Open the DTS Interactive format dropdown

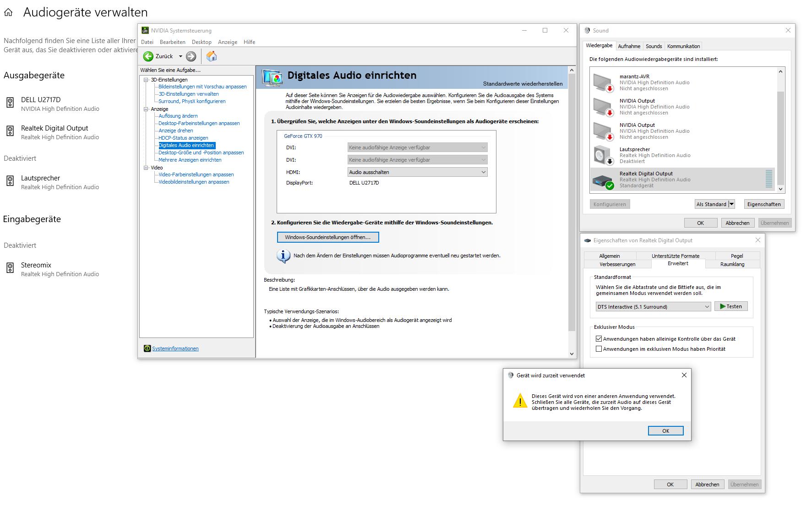coord(653,307)
